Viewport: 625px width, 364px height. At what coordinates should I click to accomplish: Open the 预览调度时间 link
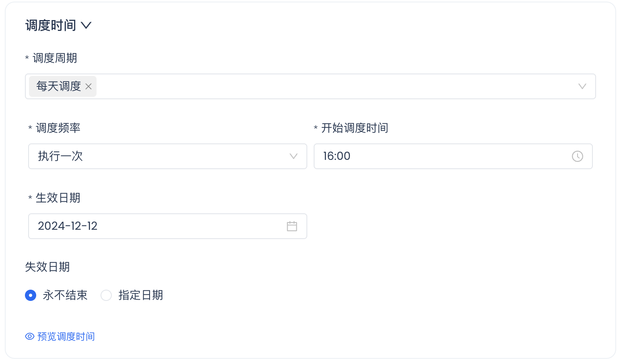66,337
